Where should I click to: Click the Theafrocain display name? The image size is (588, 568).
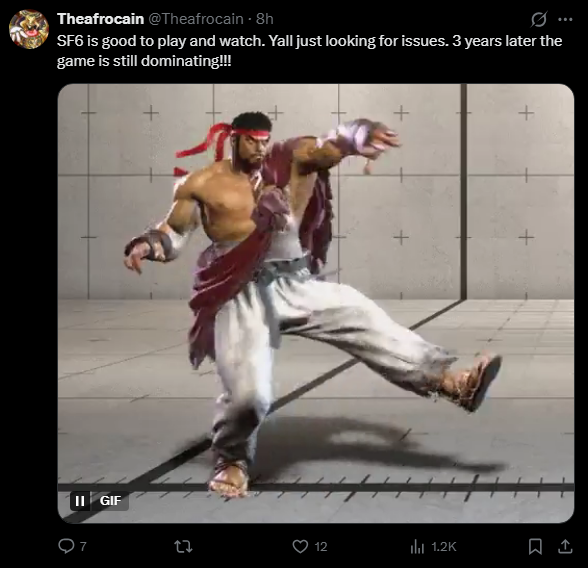point(100,19)
